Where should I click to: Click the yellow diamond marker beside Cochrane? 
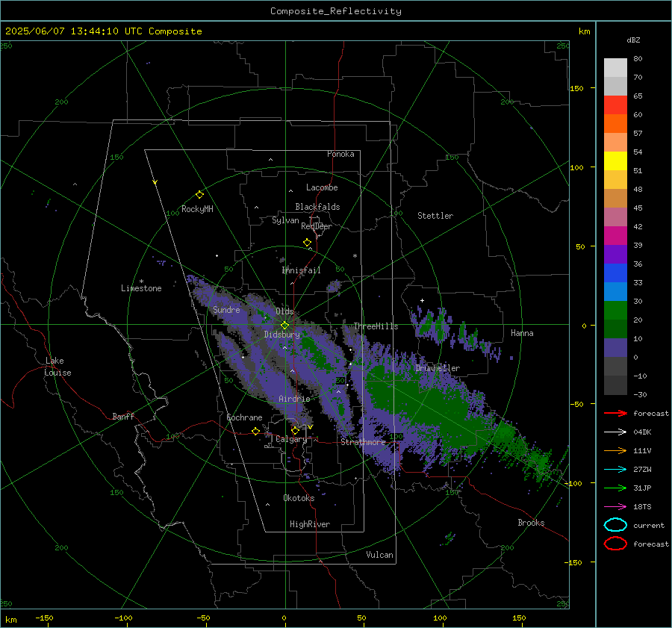pyautogui.click(x=255, y=431)
